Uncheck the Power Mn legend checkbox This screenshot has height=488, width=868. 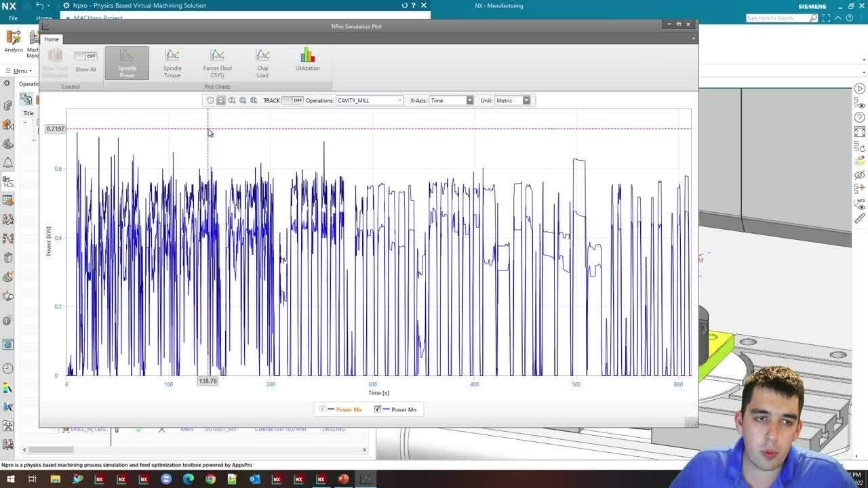point(378,409)
